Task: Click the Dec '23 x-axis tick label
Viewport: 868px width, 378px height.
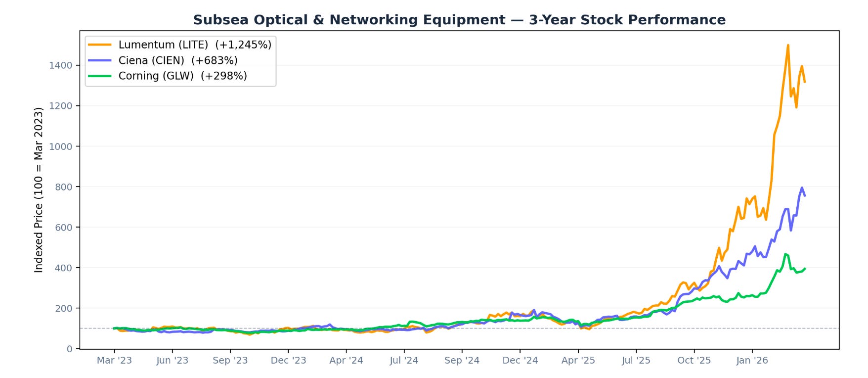Action: (x=288, y=360)
